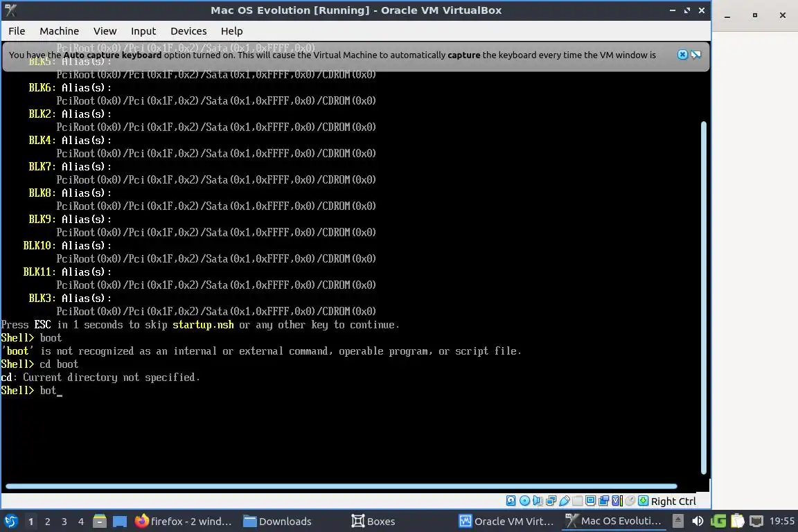The height and width of the screenshot is (532, 798).
Task: Click the Right Ctrl host key label
Action: (x=673, y=502)
